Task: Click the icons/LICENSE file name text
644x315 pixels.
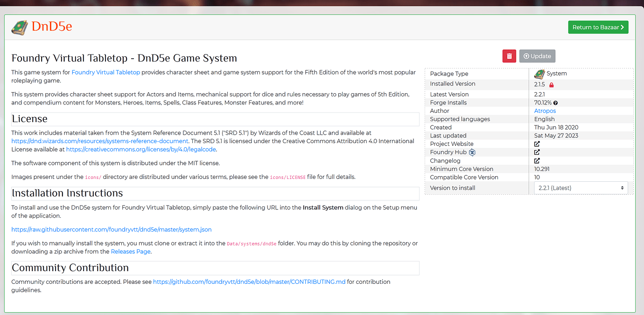Action: (x=288, y=177)
